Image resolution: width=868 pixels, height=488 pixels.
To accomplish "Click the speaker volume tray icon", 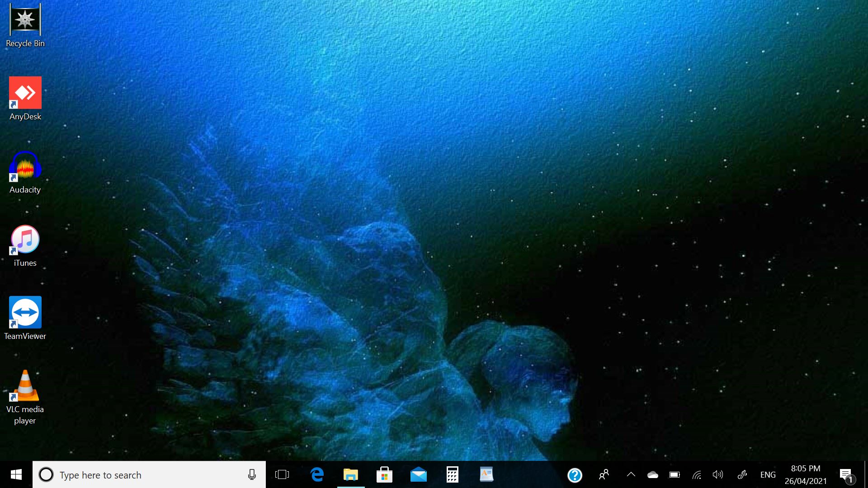I will (x=718, y=475).
